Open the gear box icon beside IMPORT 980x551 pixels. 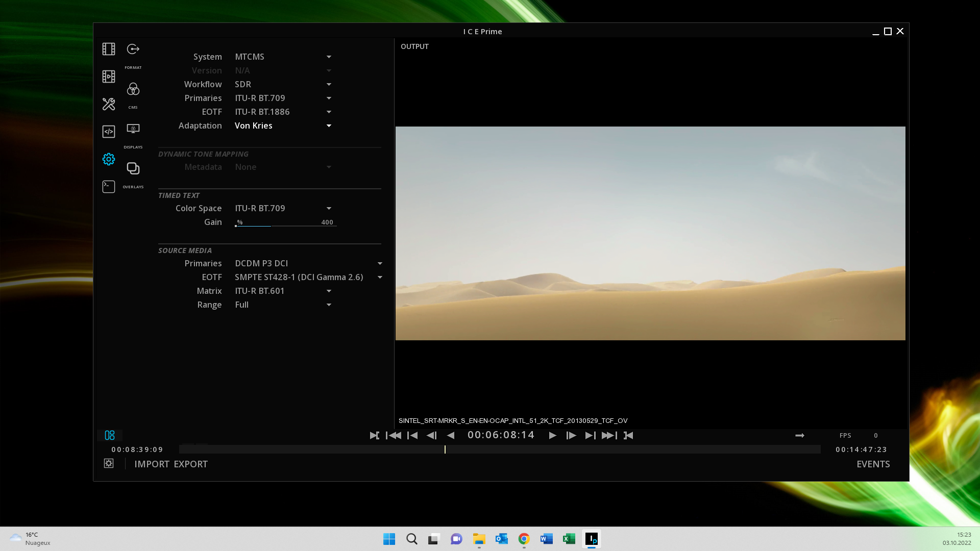(x=109, y=463)
